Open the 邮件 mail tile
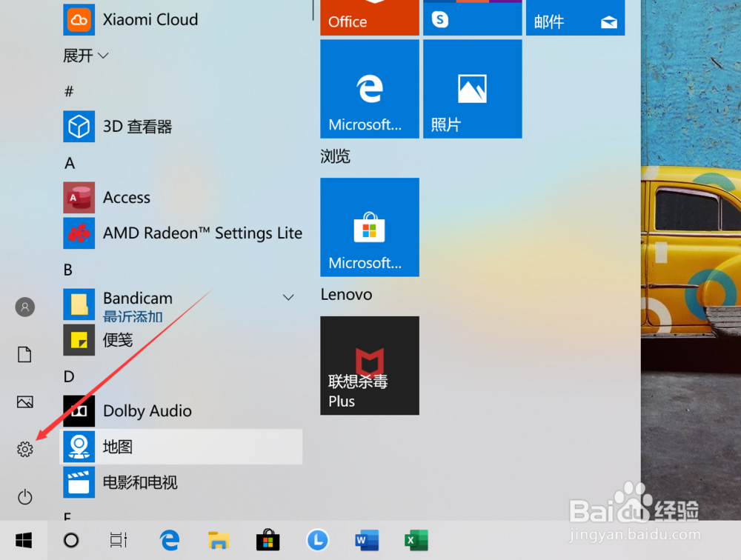 coord(576,18)
